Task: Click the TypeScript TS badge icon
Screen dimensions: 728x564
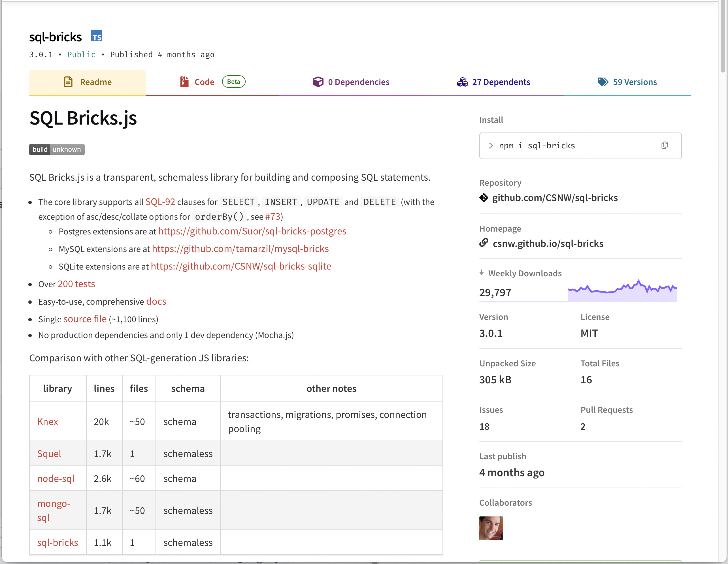Action: 97,36
